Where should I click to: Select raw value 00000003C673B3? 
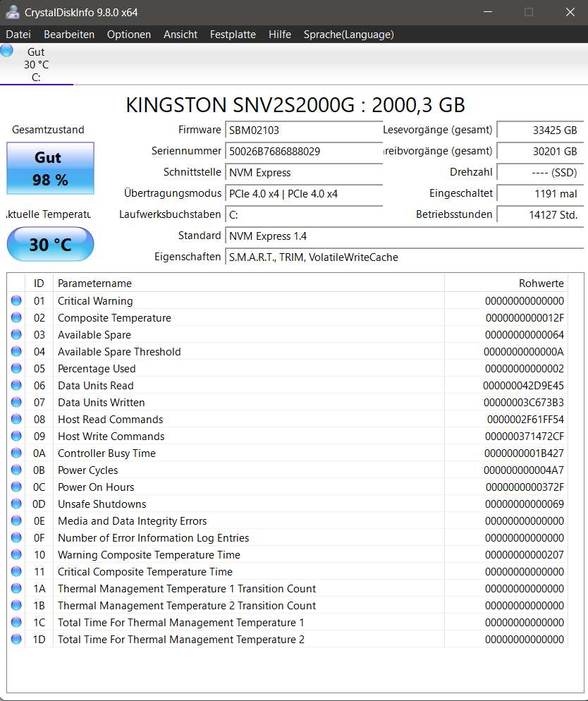pos(524,403)
